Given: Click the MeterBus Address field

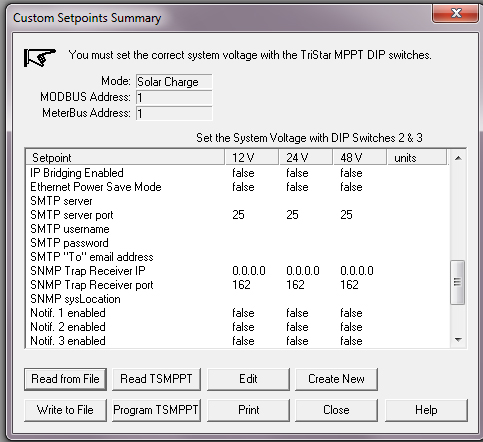Looking at the screenshot, I should click(x=174, y=114).
